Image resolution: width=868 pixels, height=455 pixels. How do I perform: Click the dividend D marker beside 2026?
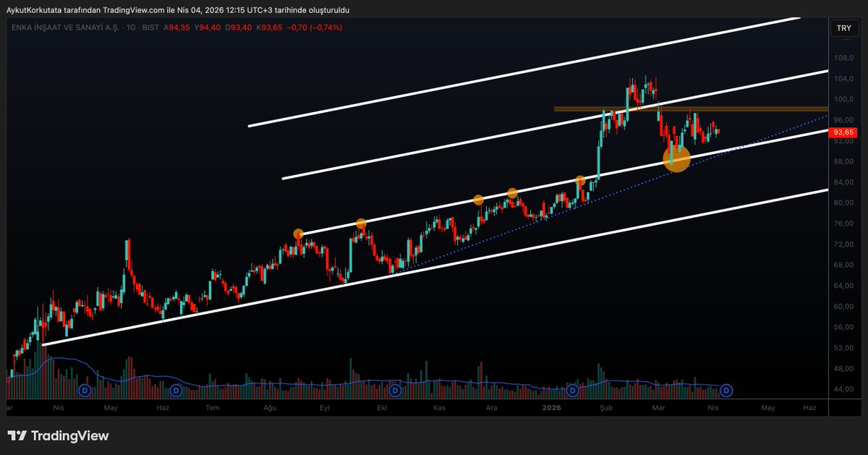coord(572,391)
